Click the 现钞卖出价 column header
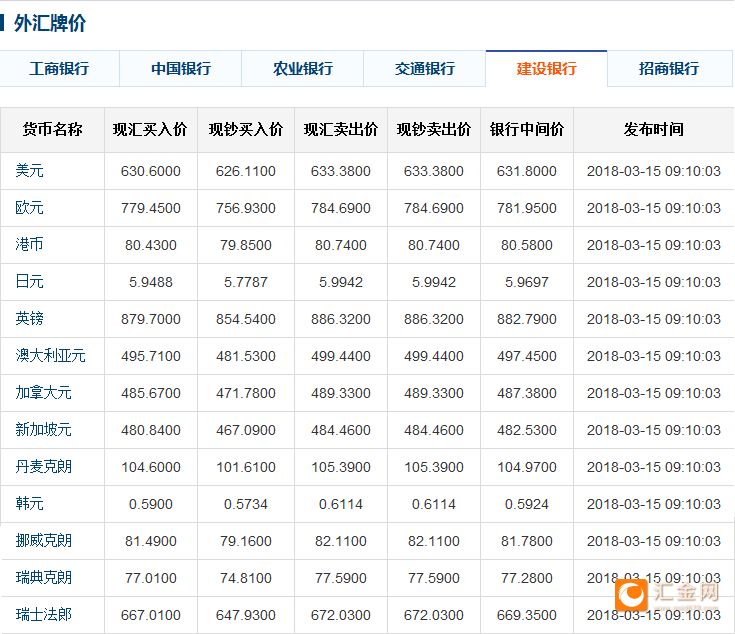 (x=434, y=130)
